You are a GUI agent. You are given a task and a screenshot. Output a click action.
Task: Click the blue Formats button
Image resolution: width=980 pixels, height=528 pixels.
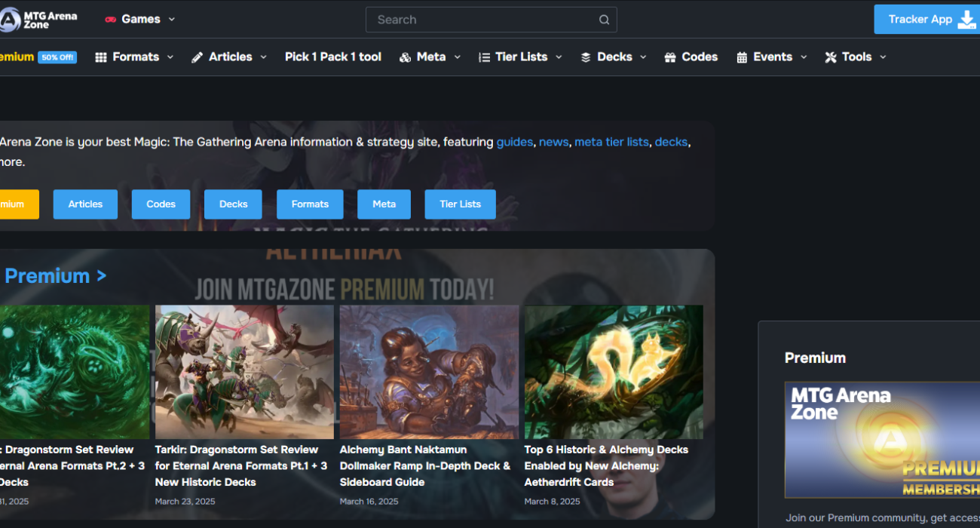coord(310,204)
